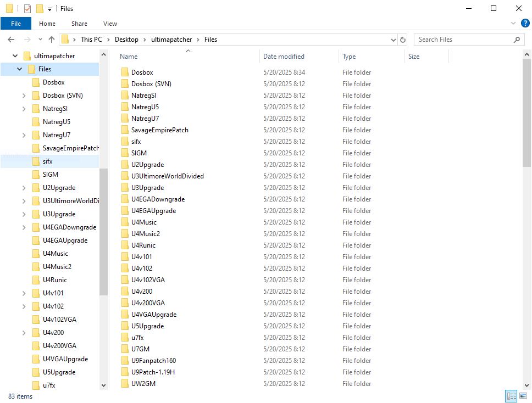Sort by the Size column header
This screenshot has height=403, width=532.
point(427,56)
